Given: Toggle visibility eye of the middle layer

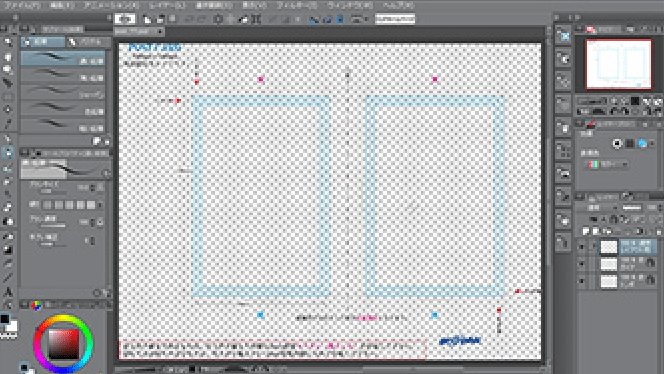Looking at the screenshot, I should pyautogui.click(x=581, y=264).
